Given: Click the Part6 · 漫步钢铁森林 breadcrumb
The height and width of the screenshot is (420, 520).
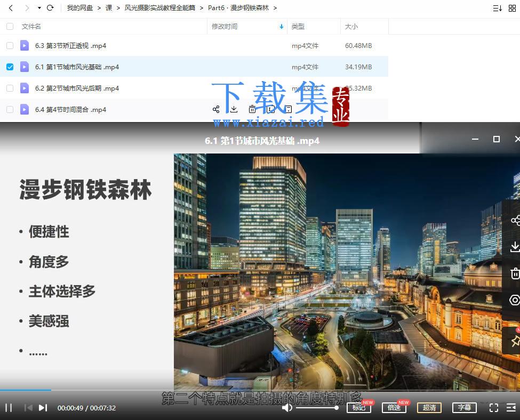Looking at the screenshot, I should coord(238,8).
